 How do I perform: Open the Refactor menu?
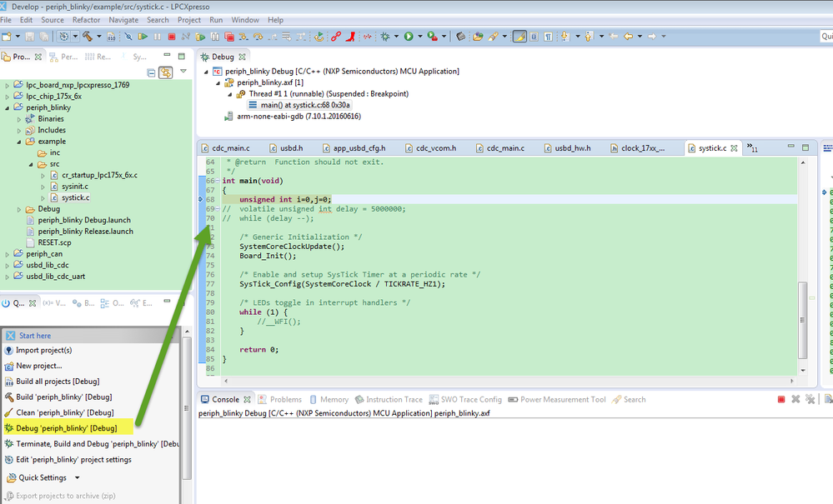86,20
